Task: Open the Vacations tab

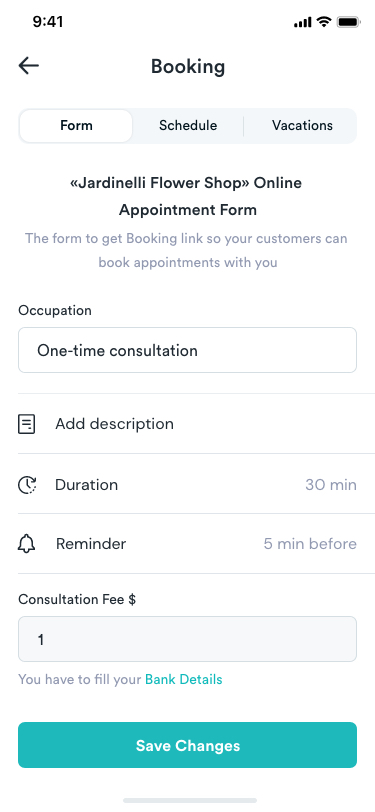Action: click(x=302, y=126)
